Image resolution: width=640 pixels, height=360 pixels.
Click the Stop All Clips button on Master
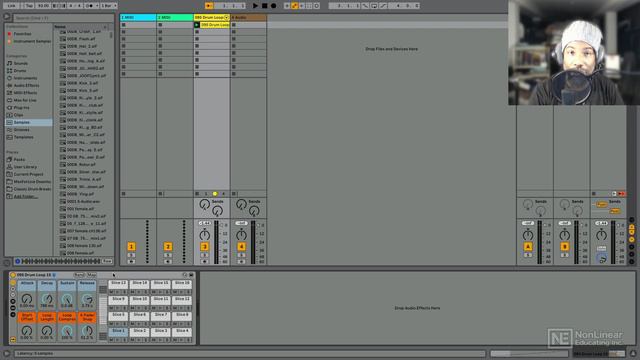click(594, 194)
